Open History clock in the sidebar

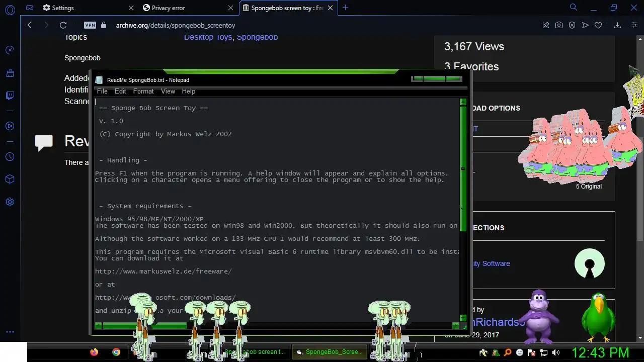10,157
